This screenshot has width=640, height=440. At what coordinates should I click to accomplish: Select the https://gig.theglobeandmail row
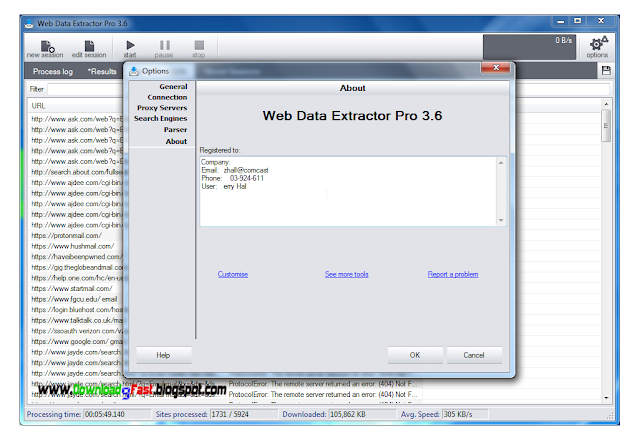point(76,267)
